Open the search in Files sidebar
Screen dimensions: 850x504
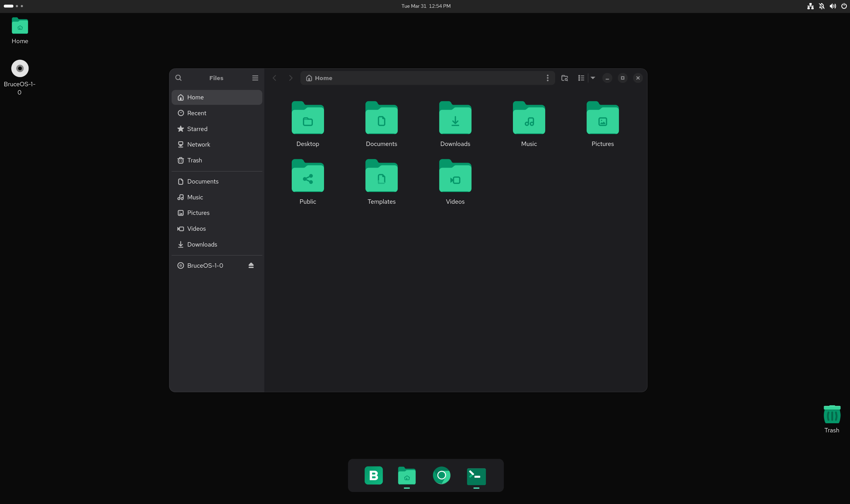click(x=178, y=78)
